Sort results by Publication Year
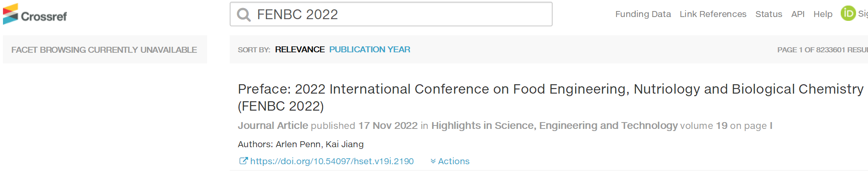The width and height of the screenshot is (868, 174). (369, 49)
